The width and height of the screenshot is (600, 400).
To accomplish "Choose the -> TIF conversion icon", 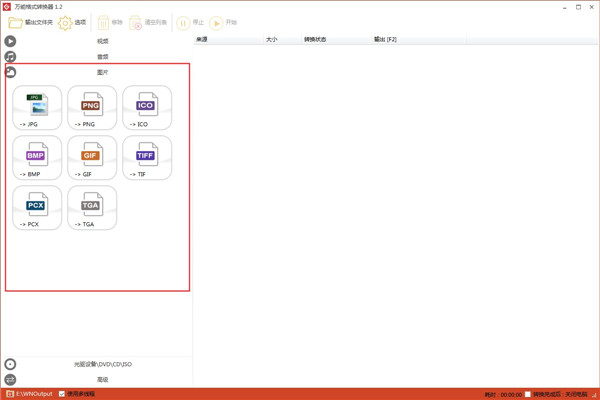I will (x=147, y=157).
